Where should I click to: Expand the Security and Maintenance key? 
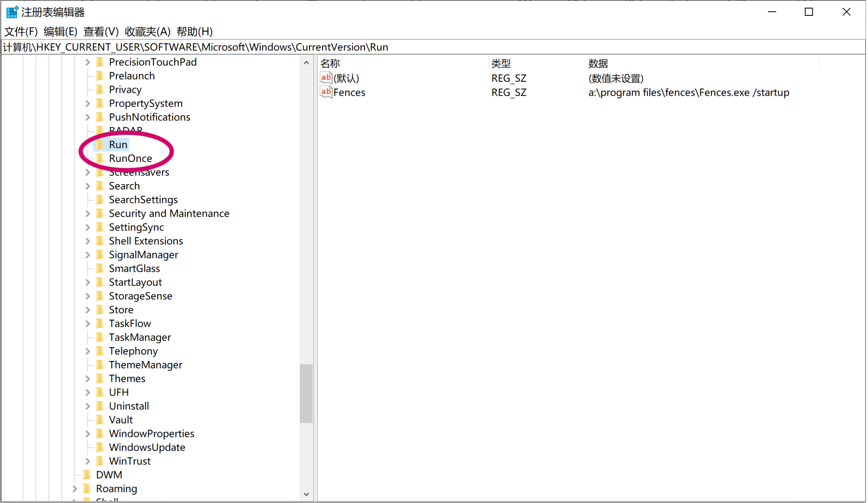pos(88,213)
